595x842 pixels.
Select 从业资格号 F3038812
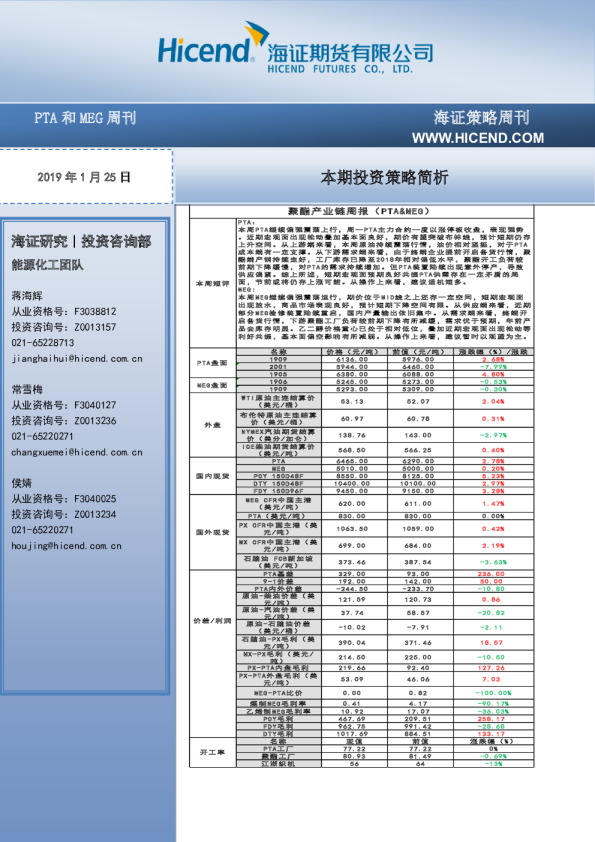(64, 311)
